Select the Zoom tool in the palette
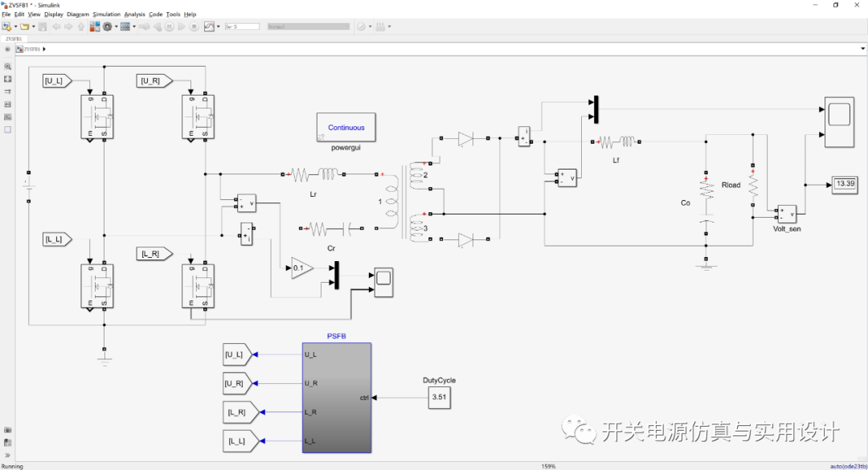 (7, 66)
